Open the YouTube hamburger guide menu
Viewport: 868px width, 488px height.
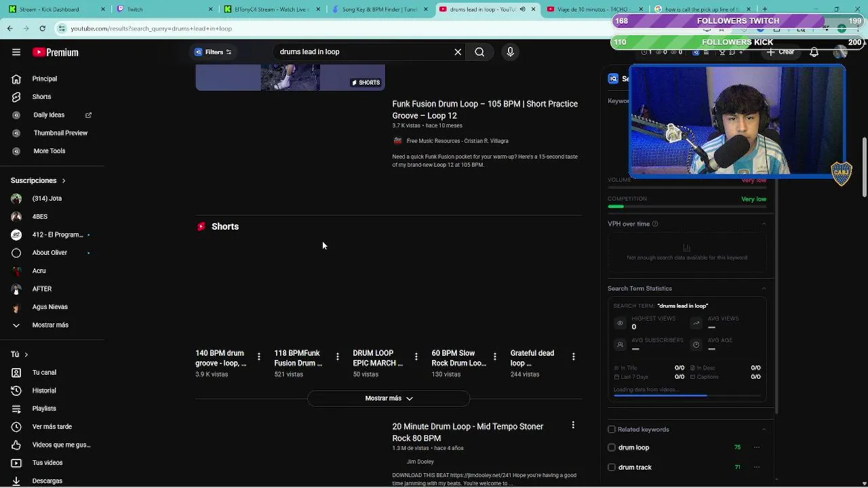pyautogui.click(x=16, y=52)
